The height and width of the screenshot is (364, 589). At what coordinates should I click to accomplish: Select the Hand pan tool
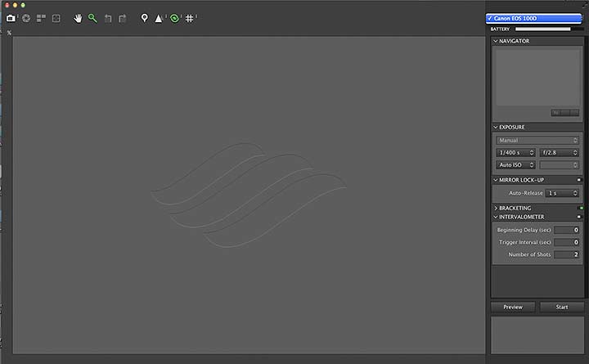click(78, 18)
